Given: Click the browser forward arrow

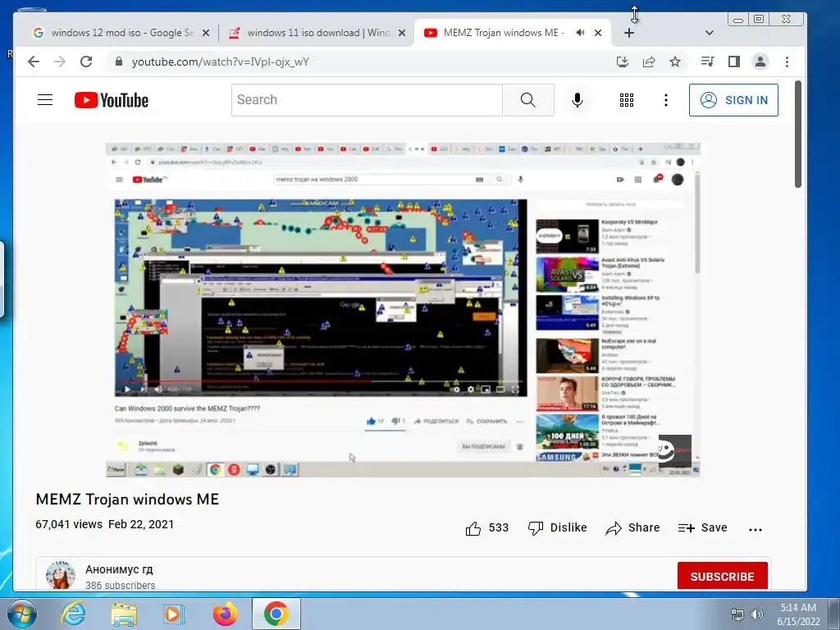Looking at the screenshot, I should tap(60, 62).
